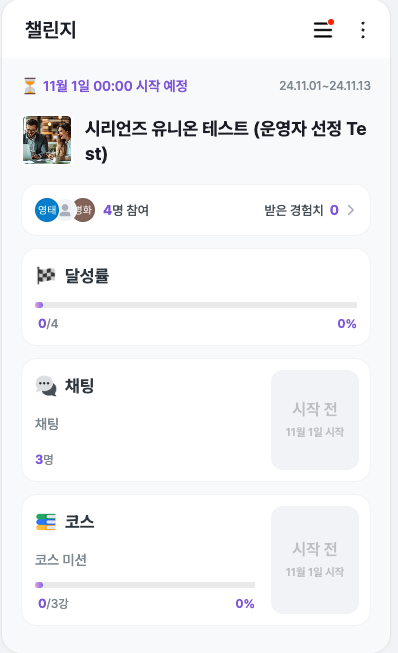Click the 챌린지 page title
The width and height of the screenshot is (398, 653).
coord(51,30)
